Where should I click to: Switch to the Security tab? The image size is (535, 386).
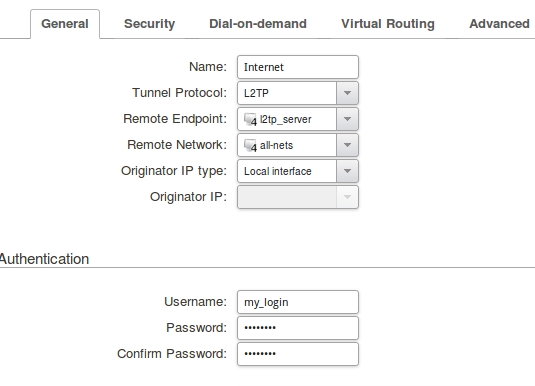[x=149, y=24]
